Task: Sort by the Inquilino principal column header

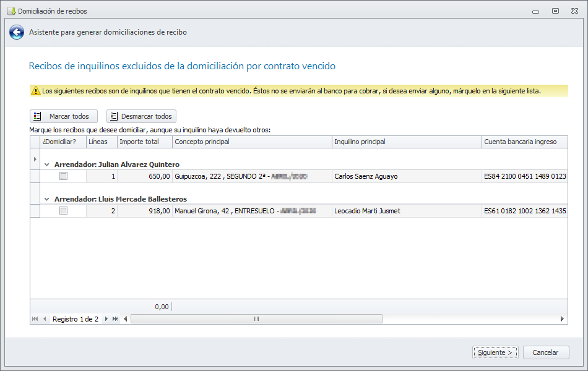Action: [x=407, y=142]
